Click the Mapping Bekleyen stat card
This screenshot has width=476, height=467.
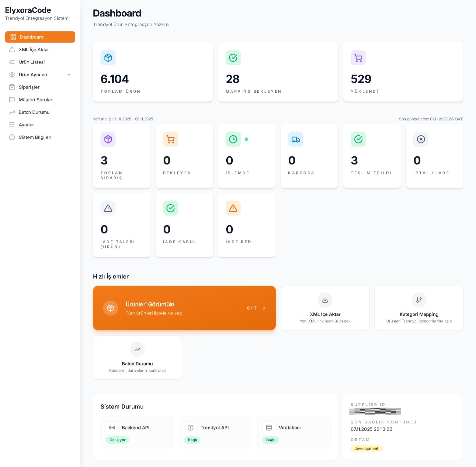pyautogui.click(x=278, y=72)
